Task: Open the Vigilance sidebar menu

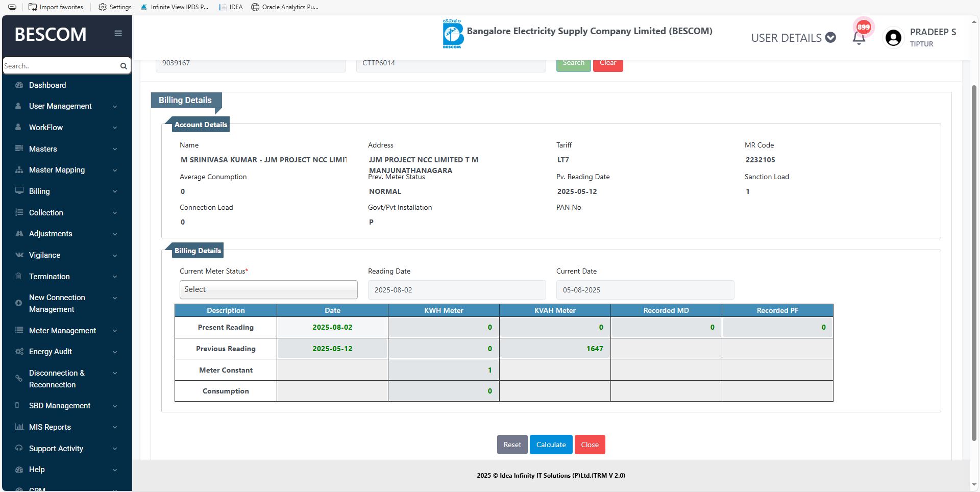Action: point(44,255)
